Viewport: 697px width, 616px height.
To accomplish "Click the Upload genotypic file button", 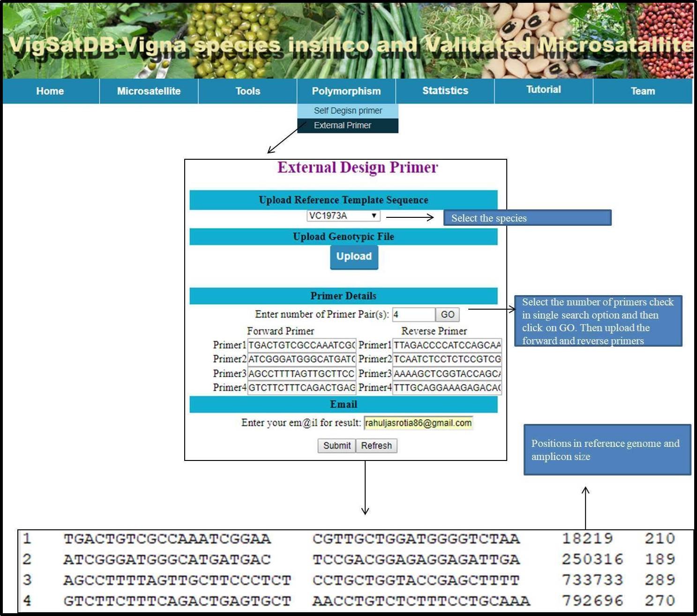I will 354,257.
